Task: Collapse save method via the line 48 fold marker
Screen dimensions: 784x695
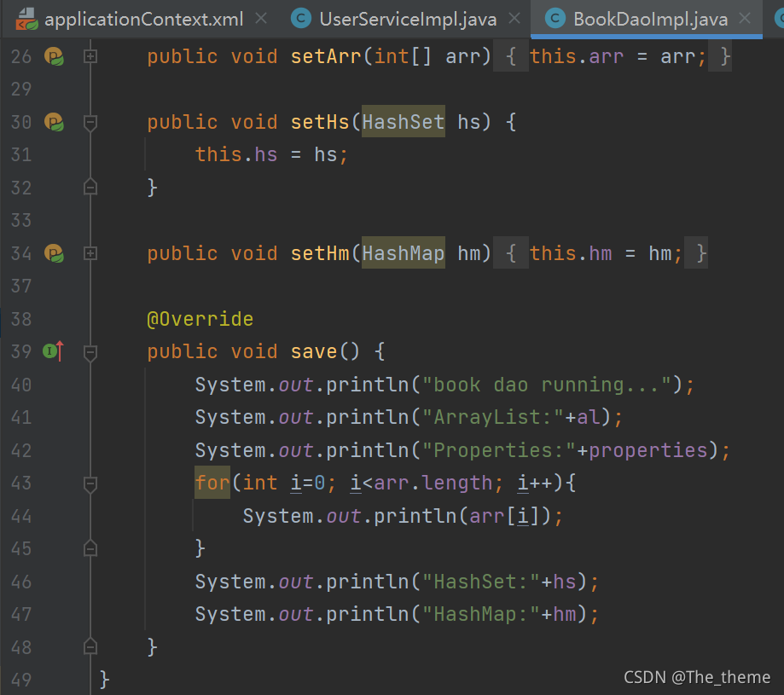Action: pyautogui.click(x=90, y=646)
